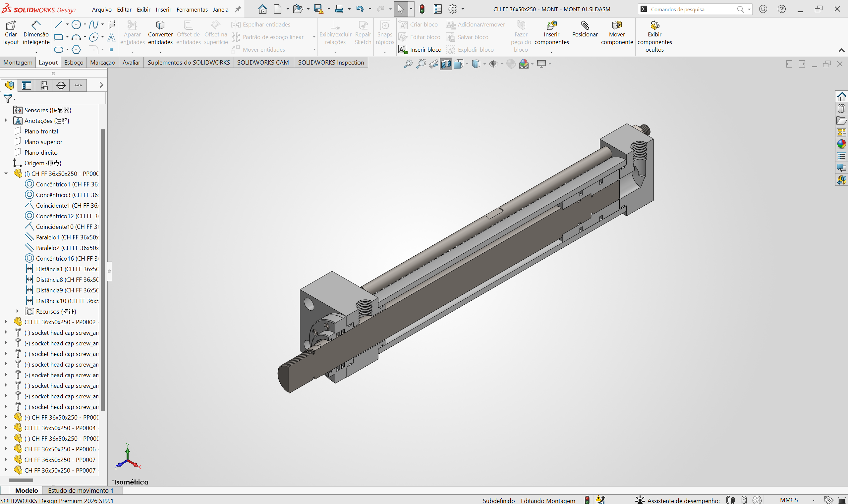
Task: Toggle the Select cursor tool
Action: pyautogui.click(x=401, y=9)
